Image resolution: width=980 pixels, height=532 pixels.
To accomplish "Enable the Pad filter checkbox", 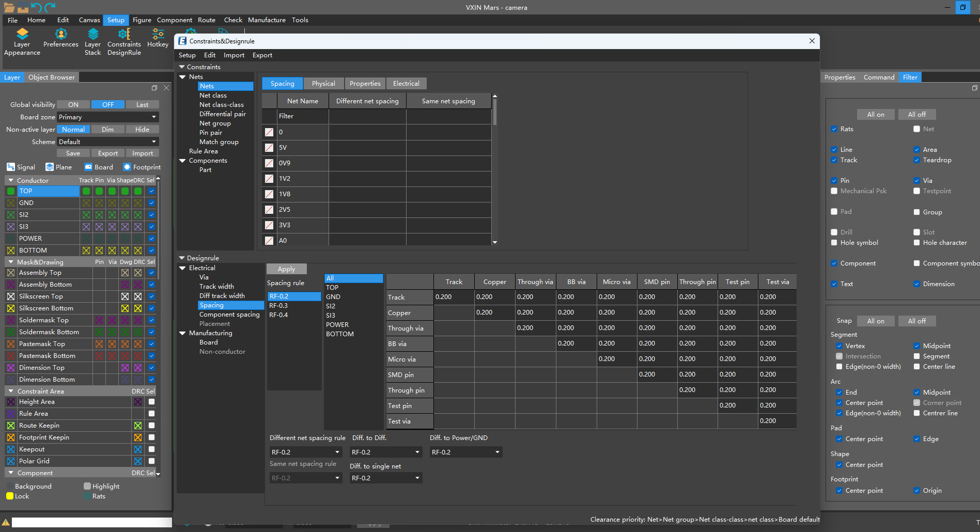I will [834, 212].
